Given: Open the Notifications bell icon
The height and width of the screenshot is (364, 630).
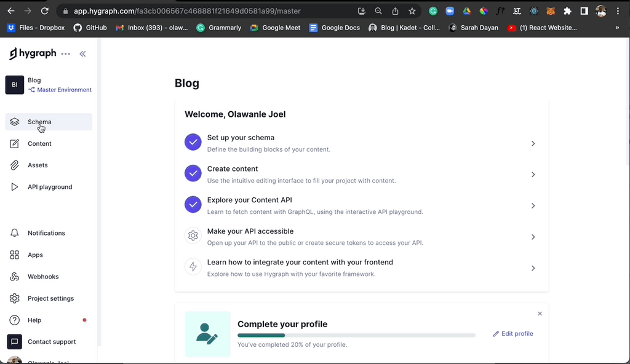Looking at the screenshot, I should pyautogui.click(x=15, y=233).
